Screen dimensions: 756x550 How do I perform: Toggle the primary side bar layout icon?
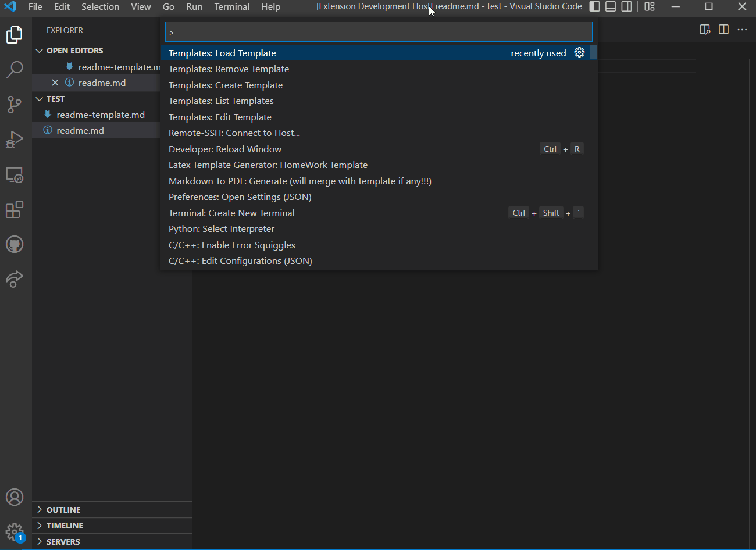click(594, 6)
